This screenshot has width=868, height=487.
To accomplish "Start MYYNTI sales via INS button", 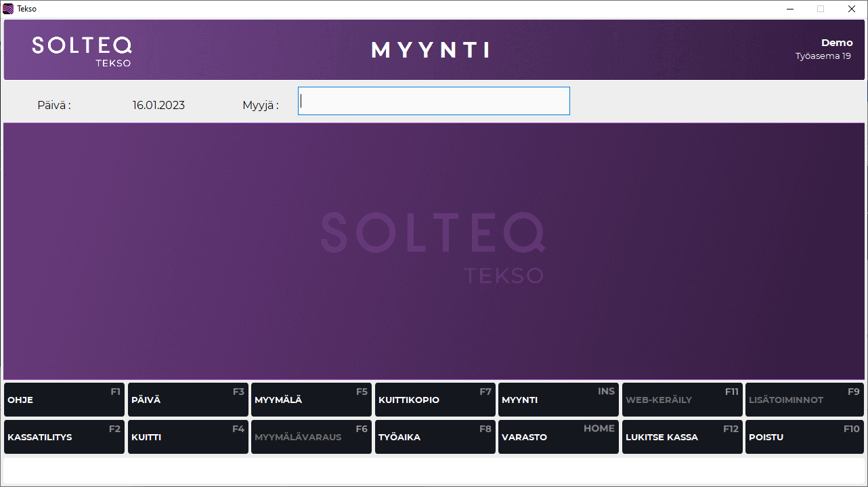I will pos(558,400).
